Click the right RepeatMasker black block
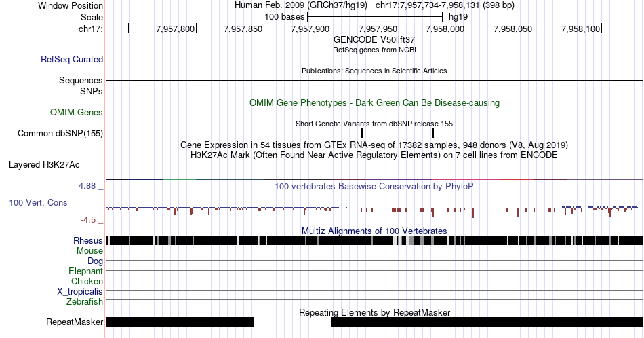 pyautogui.click(x=487, y=322)
